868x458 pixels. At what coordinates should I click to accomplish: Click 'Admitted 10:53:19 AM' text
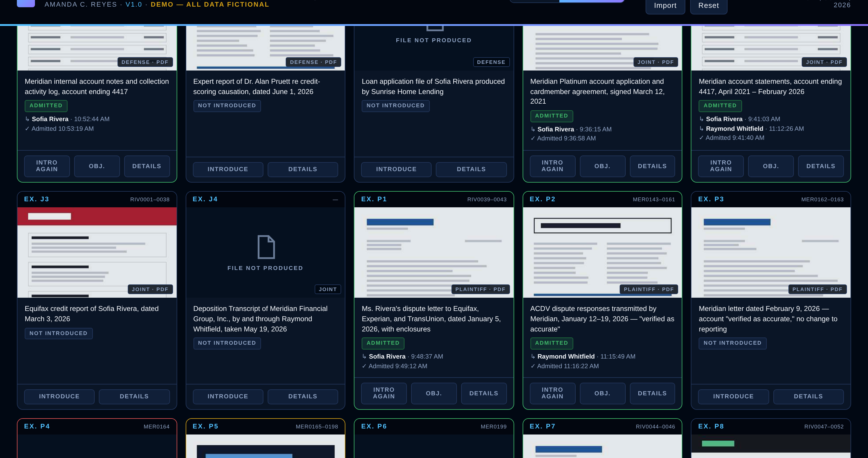(62, 129)
